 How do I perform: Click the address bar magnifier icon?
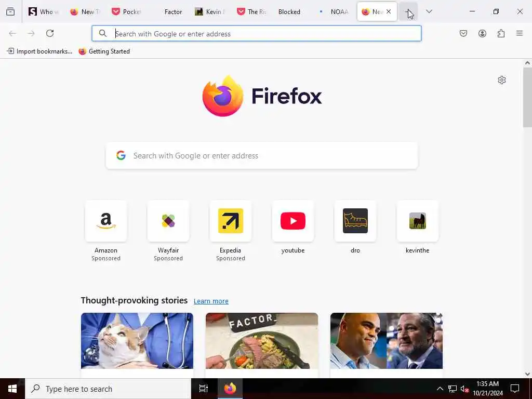click(x=102, y=33)
